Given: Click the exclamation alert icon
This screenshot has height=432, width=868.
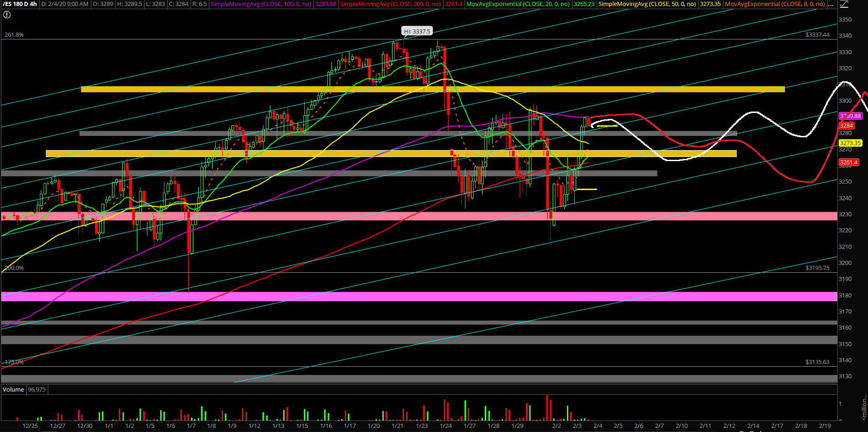Looking at the screenshot, I should pos(6,15).
